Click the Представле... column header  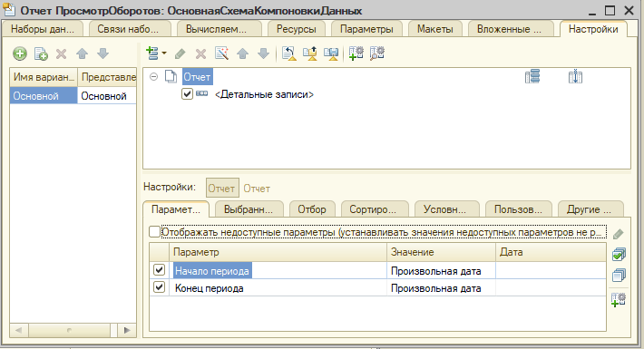(x=107, y=77)
